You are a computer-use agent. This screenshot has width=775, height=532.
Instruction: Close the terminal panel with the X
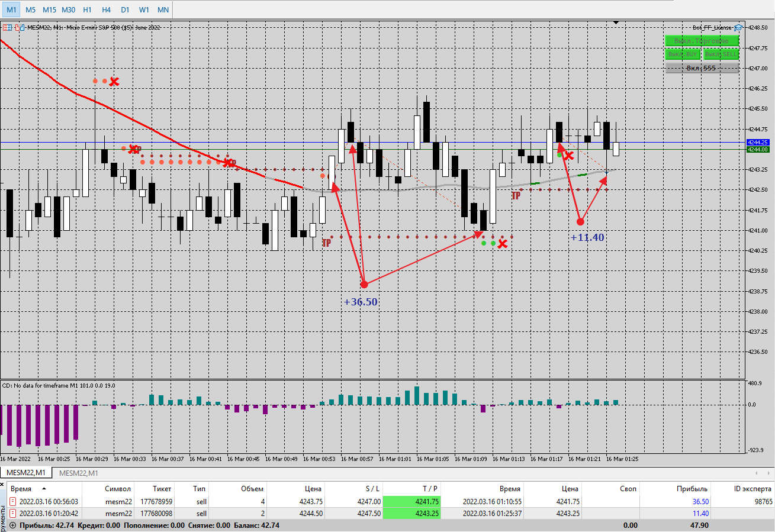point(3,485)
